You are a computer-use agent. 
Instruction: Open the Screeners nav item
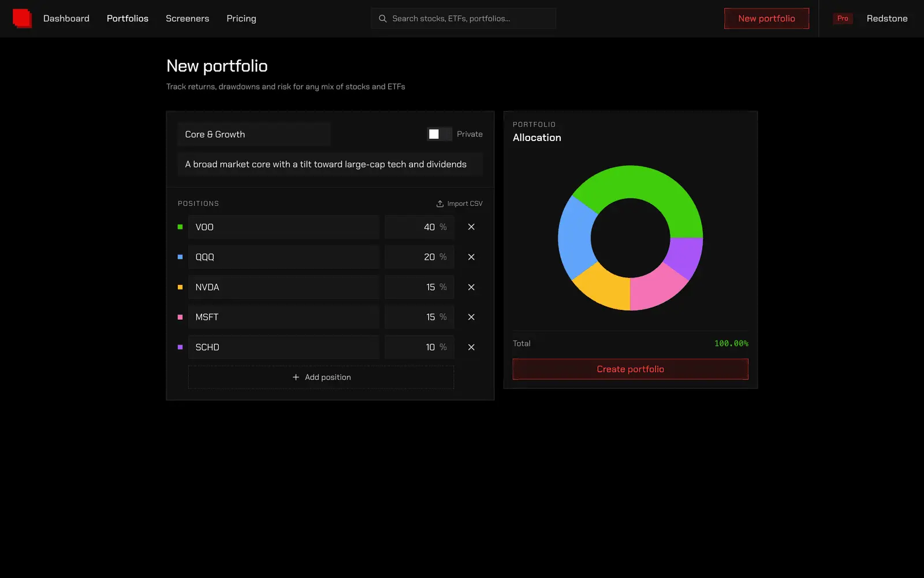pyautogui.click(x=188, y=18)
